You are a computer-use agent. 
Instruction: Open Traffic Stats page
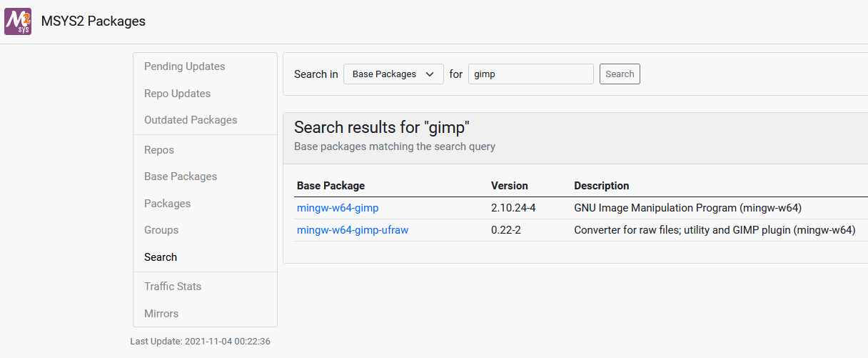173,287
